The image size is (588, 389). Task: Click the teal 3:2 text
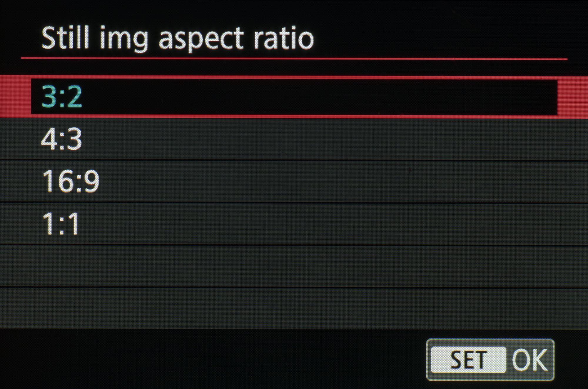62,96
